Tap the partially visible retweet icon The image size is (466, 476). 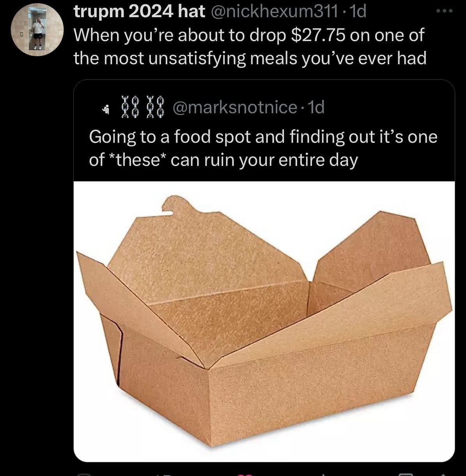pyautogui.click(x=164, y=475)
